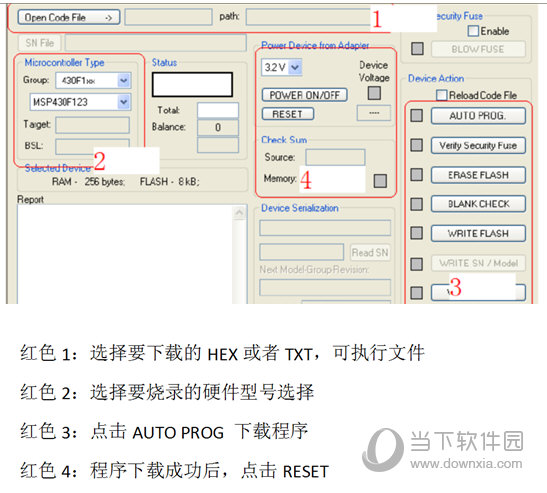Click the indicator beside WRITE FLASH
This screenshot has height=493, width=547.
point(417,233)
